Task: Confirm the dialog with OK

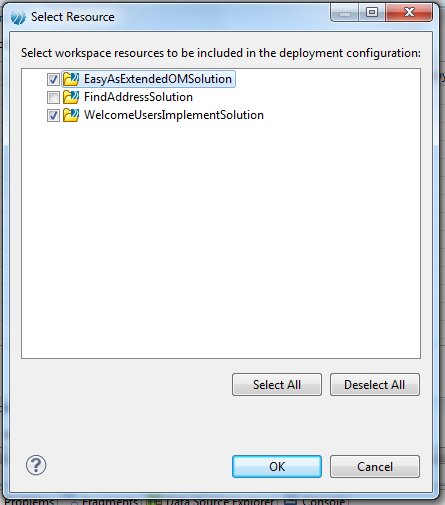Action: pos(277,467)
